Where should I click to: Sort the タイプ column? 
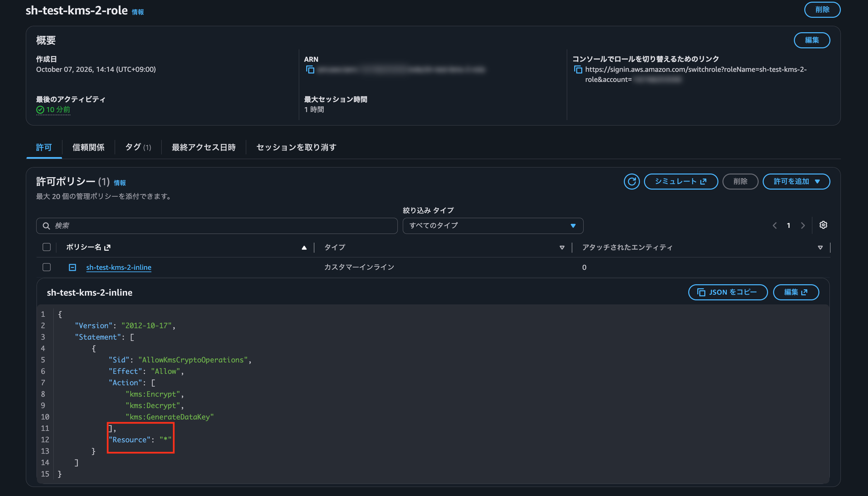[562, 248]
